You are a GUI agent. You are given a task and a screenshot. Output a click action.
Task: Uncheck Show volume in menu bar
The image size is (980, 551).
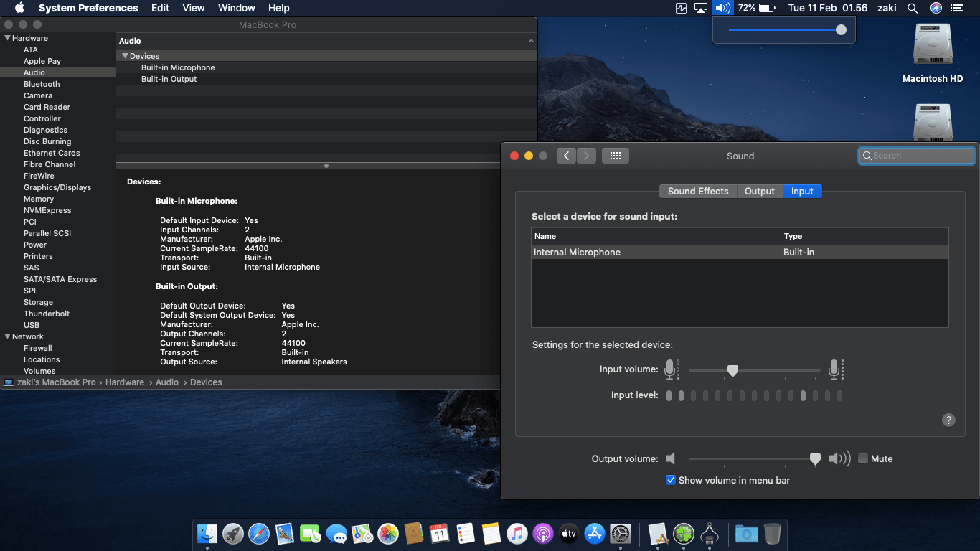click(x=671, y=480)
